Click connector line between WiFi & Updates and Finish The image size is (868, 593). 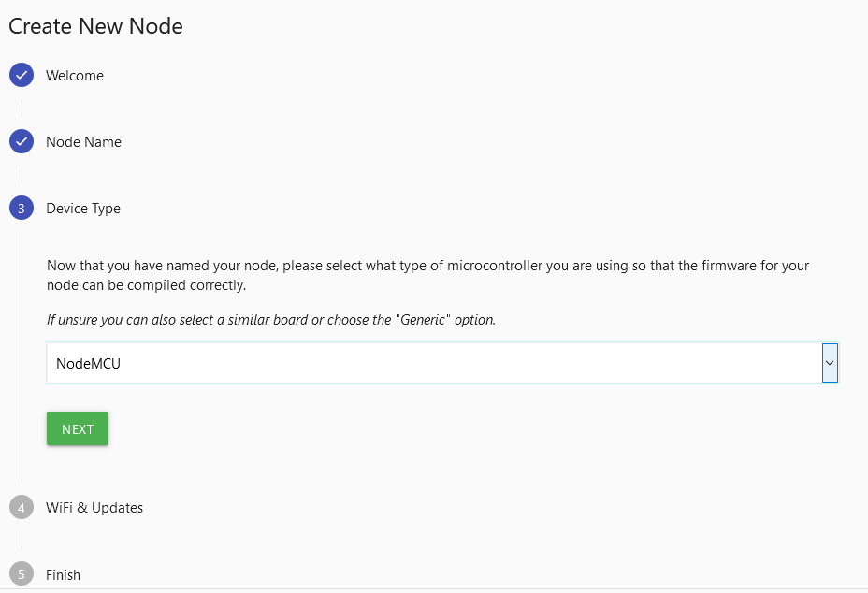(x=22, y=541)
